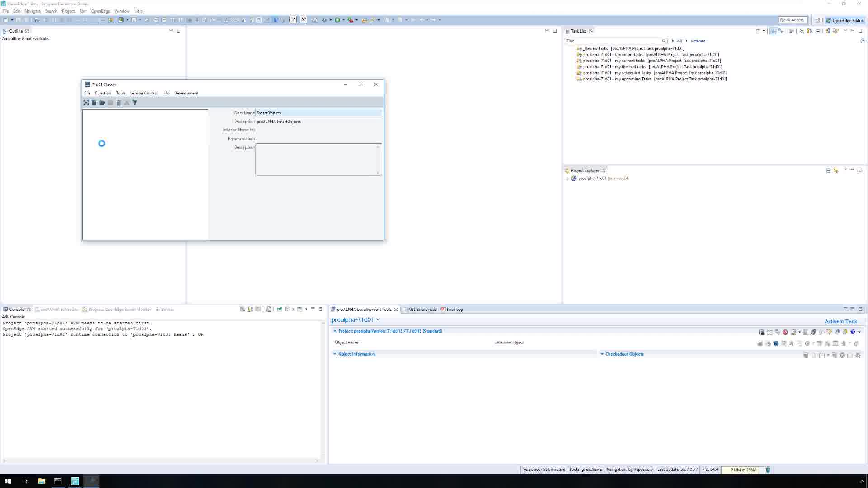The height and width of the screenshot is (488, 868).
Task: Click the Activate Task... link
Action: pyautogui.click(x=843, y=321)
